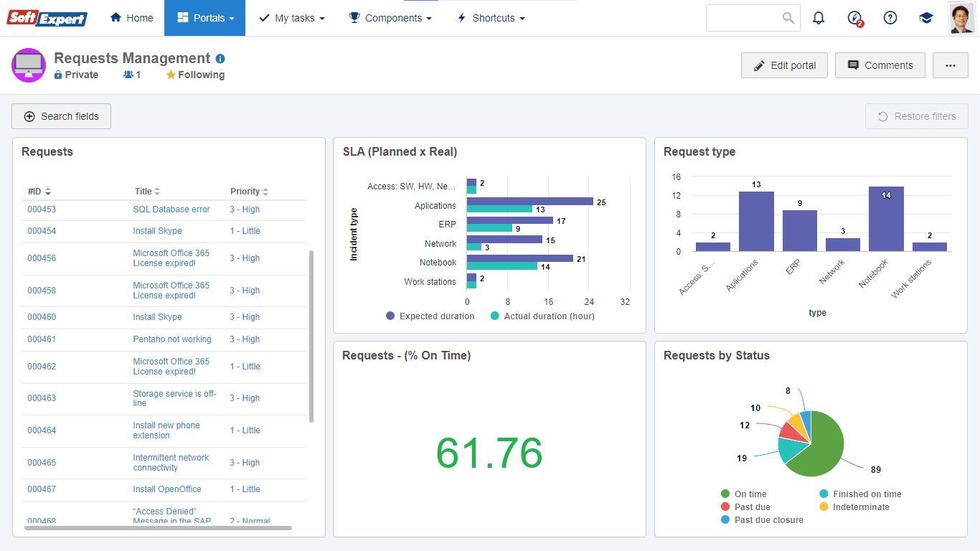Screen dimensions: 980x551
Task: Open the Shortcuts menu
Action: pos(491,18)
